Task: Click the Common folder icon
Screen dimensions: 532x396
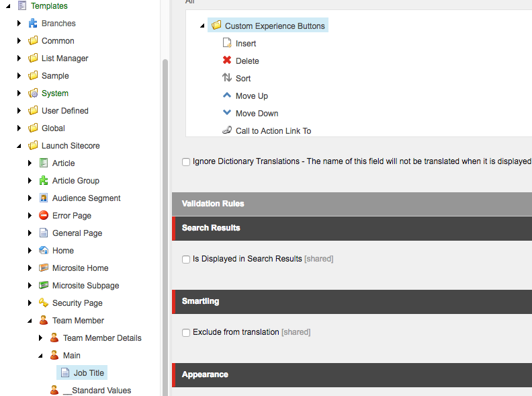Action: [33, 41]
